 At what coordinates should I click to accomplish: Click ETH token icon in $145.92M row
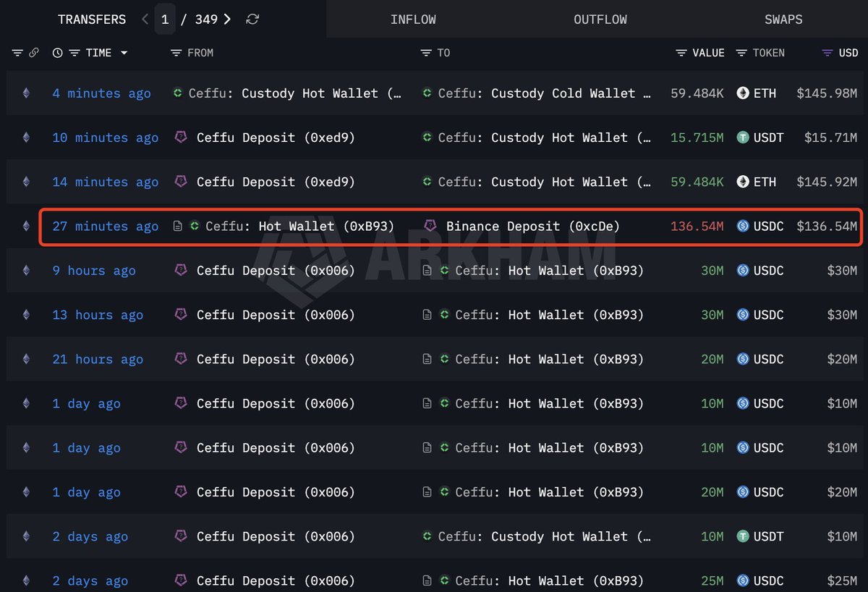tap(743, 182)
